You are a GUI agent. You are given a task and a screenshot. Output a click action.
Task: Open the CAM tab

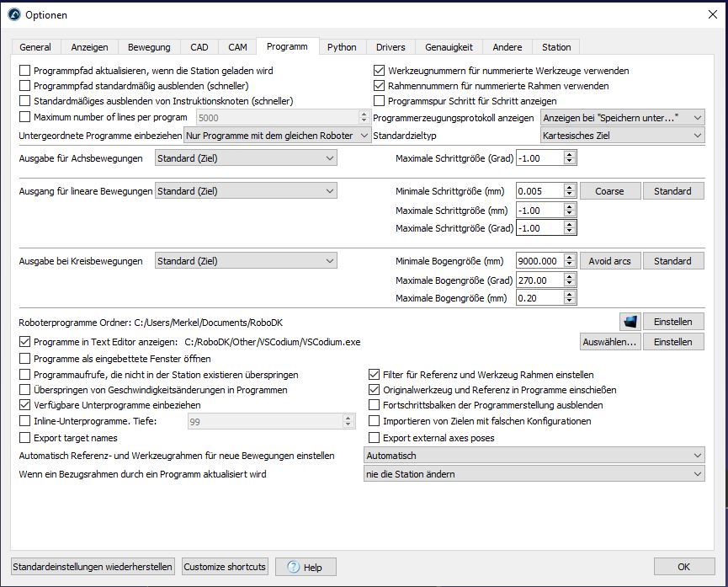(x=237, y=47)
